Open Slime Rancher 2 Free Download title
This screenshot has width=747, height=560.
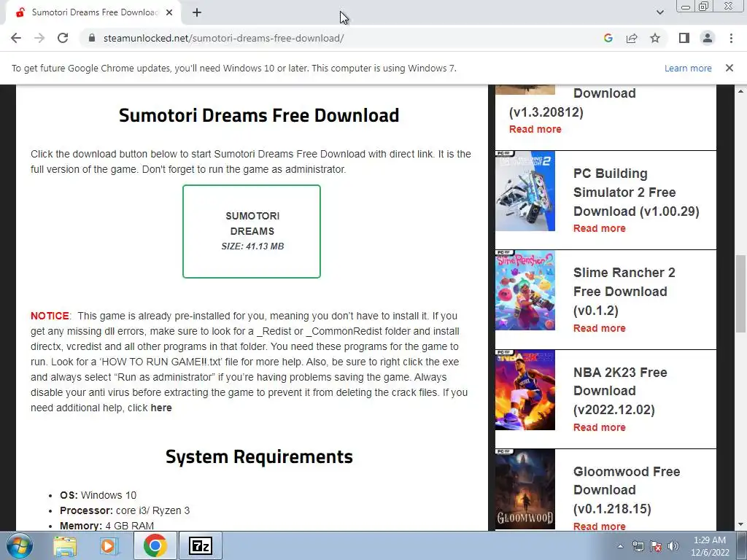[624, 292]
